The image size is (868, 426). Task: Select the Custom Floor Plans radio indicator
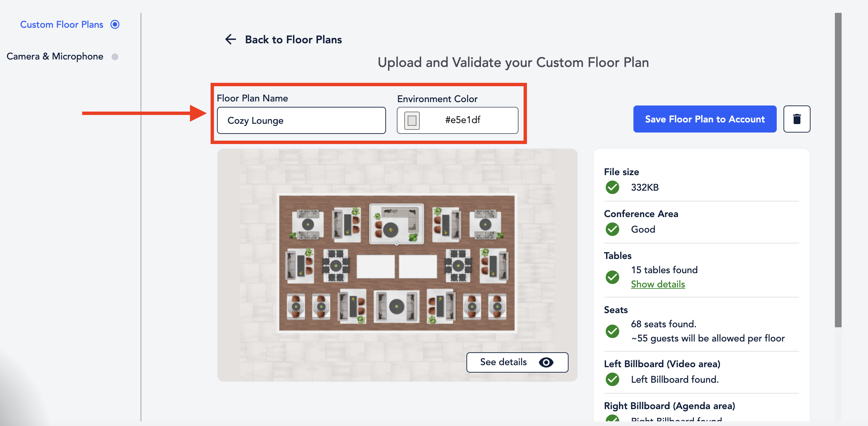point(115,25)
